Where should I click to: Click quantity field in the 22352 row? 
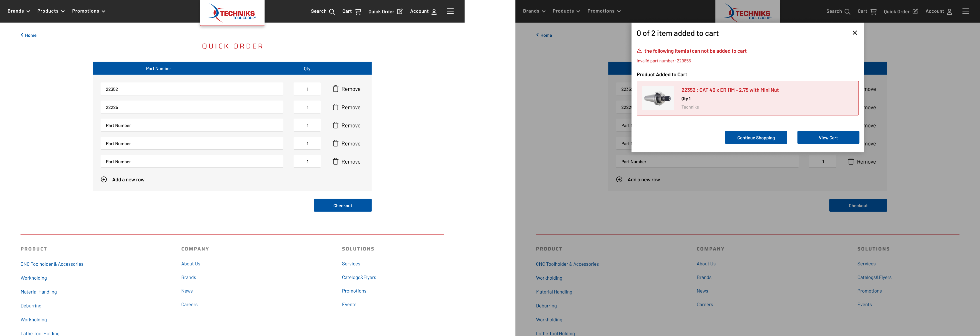(x=307, y=89)
